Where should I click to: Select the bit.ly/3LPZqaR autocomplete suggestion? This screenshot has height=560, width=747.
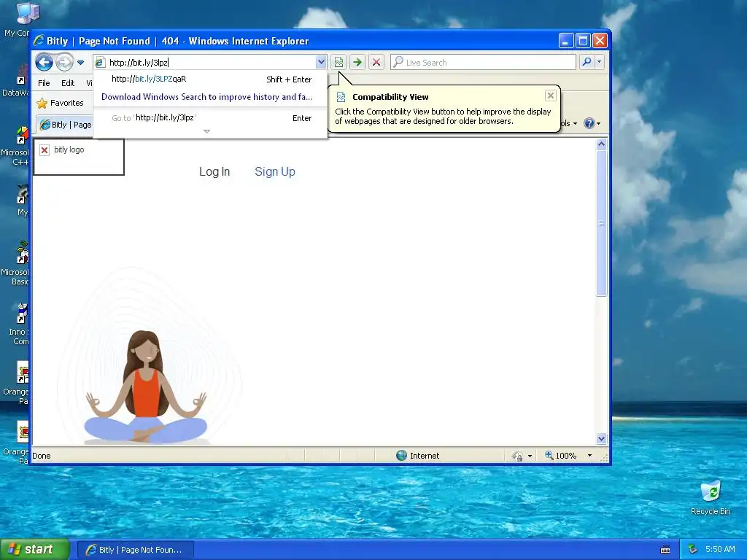tap(211, 79)
